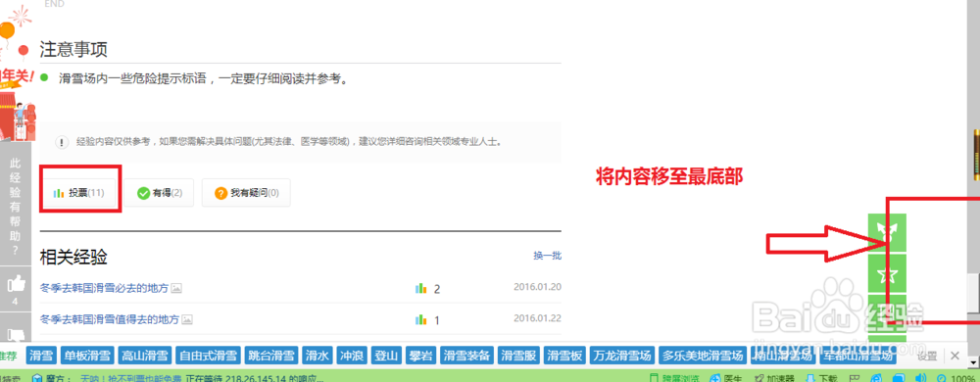The image size is (980, 382).
Task: Select the 攀岩 tag
Action: pyautogui.click(x=421, y=357)
